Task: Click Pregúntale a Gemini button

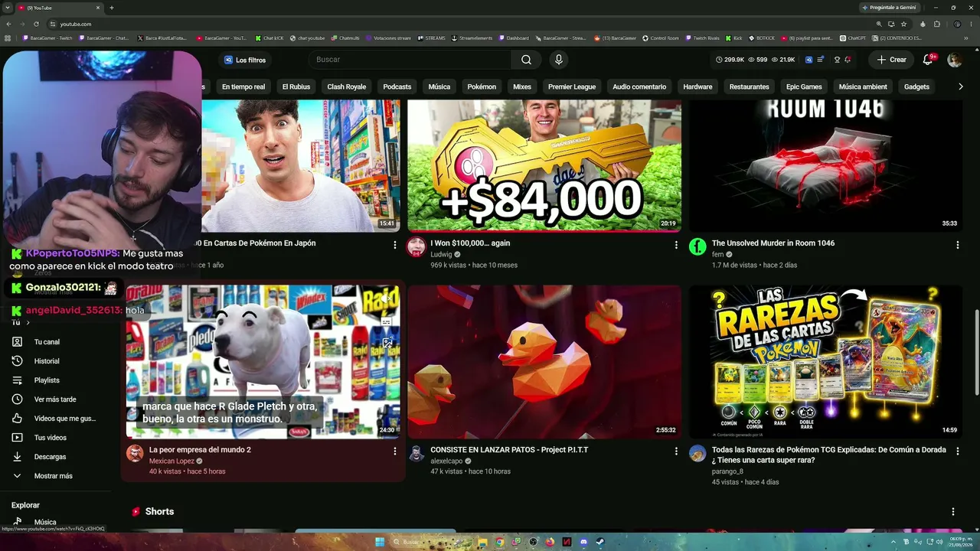Action: pos(889,8)
